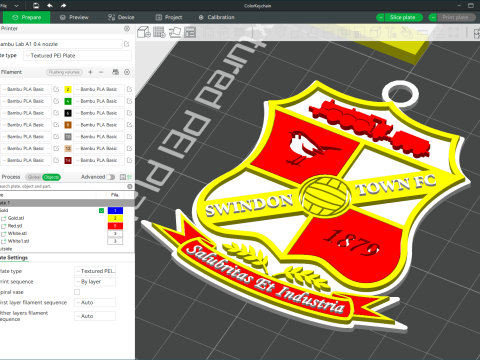
Task: Click red filament cell of Red.stl
Action: click(115, 226)
